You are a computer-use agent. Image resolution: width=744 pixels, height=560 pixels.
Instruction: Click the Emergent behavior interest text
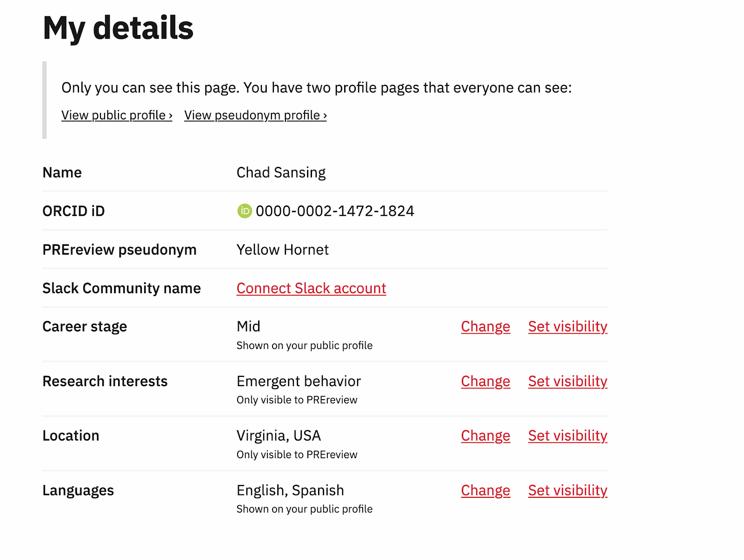coord(299,382)
